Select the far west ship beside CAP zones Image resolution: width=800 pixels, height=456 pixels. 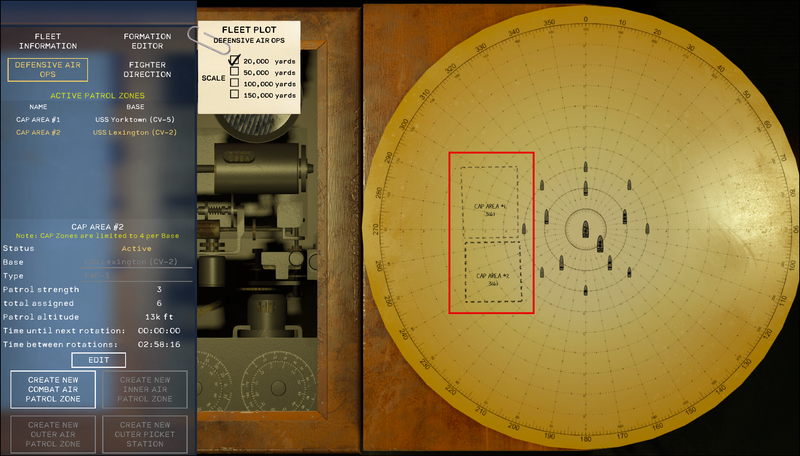[524, 229]
